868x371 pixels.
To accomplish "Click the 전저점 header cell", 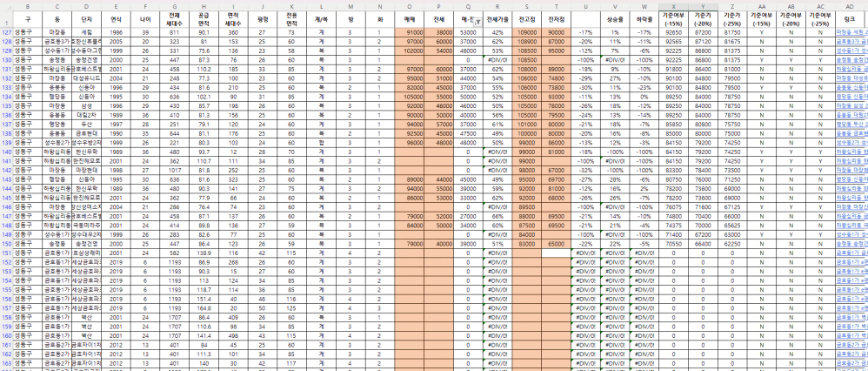I will [556, 19].
